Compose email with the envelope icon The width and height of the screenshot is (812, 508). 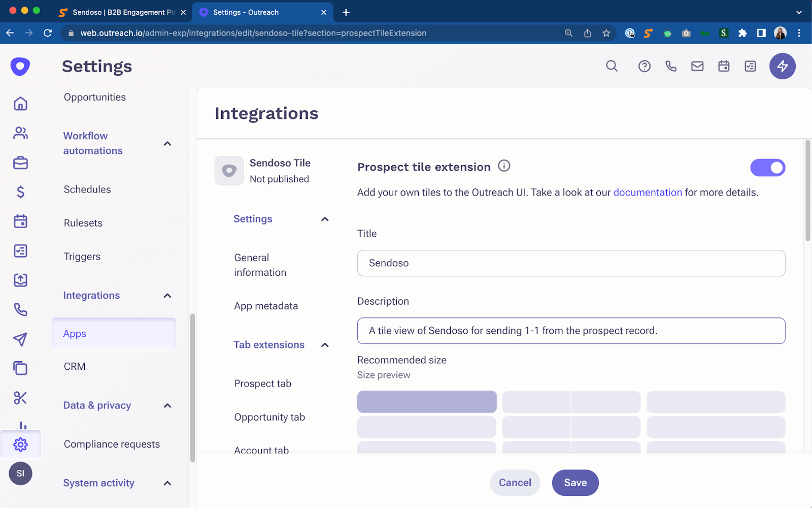[697, 66]
